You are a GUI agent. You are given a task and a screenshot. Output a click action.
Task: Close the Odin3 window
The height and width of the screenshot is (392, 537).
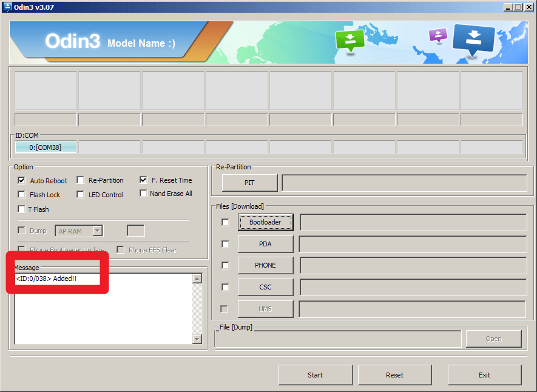pyautogui.click(x=529, y=7)
